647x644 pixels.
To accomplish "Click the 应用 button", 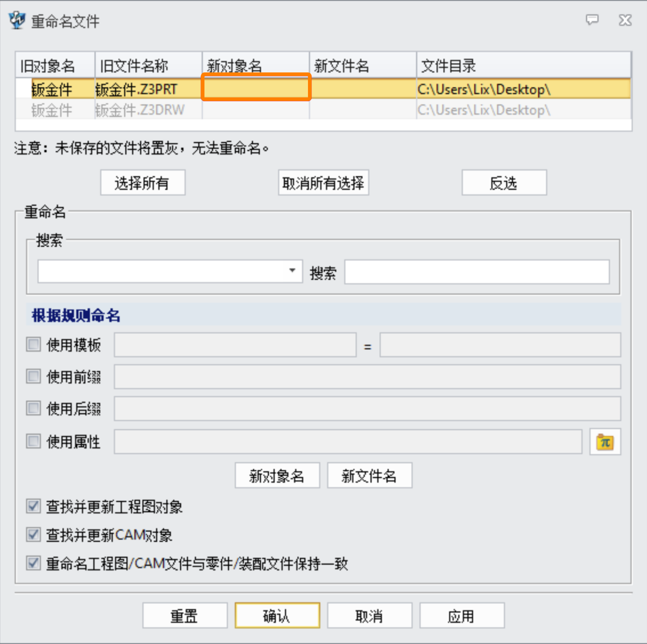I will click(462, 616).
